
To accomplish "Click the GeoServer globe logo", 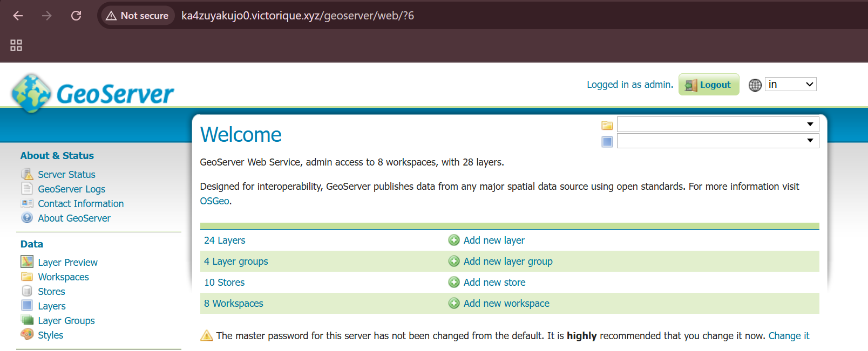I will [x=31, y=93].
